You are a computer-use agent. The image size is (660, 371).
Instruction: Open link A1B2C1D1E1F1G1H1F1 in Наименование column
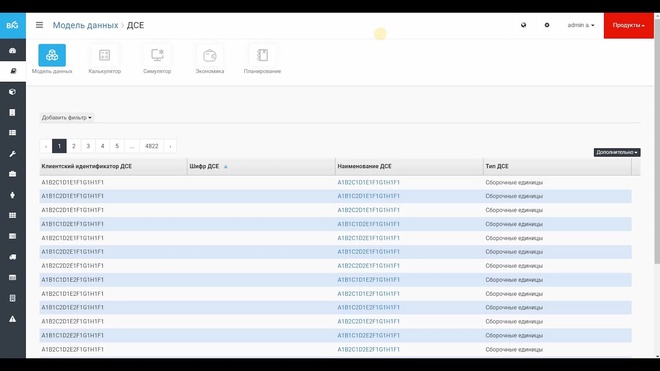click(368, 182)
